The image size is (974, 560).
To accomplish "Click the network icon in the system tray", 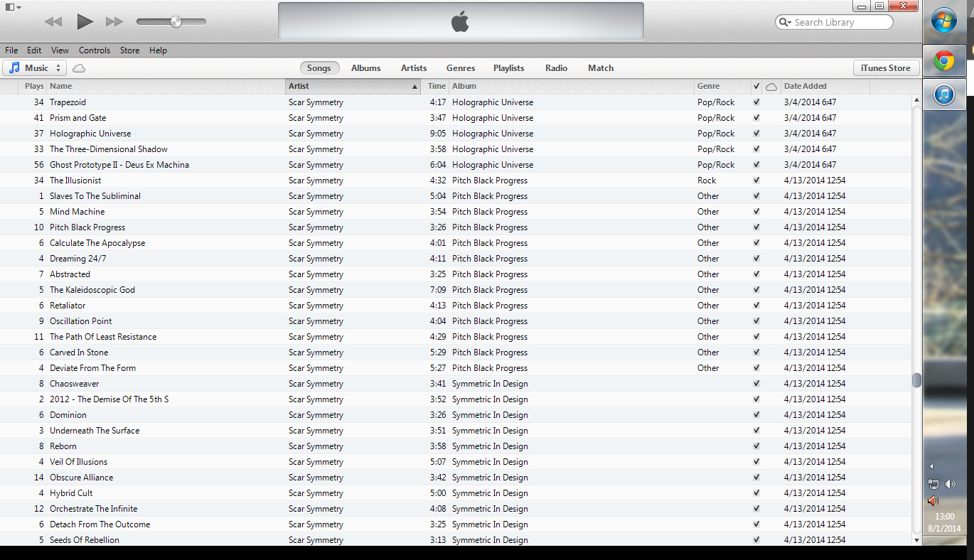I will point(933,485).
